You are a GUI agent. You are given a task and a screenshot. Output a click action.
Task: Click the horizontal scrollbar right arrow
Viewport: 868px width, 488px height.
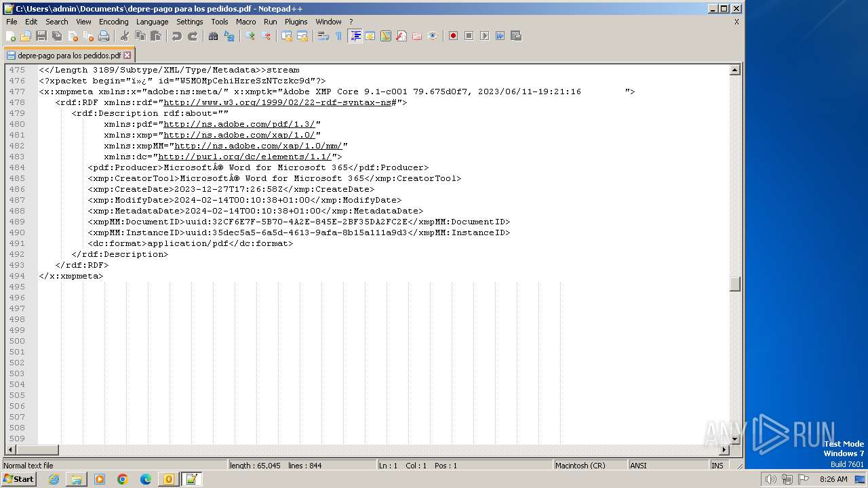click(x=724, y=449)
